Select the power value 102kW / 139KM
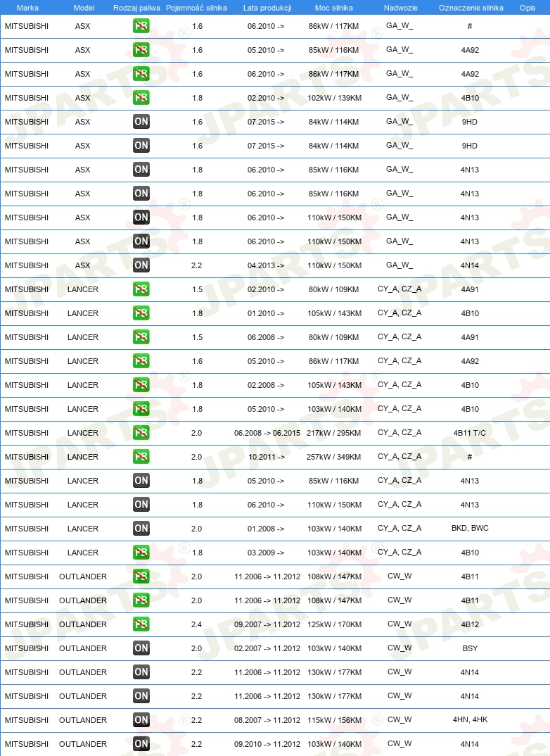Viewport: 550px width, 756px height. pos(334,98)
